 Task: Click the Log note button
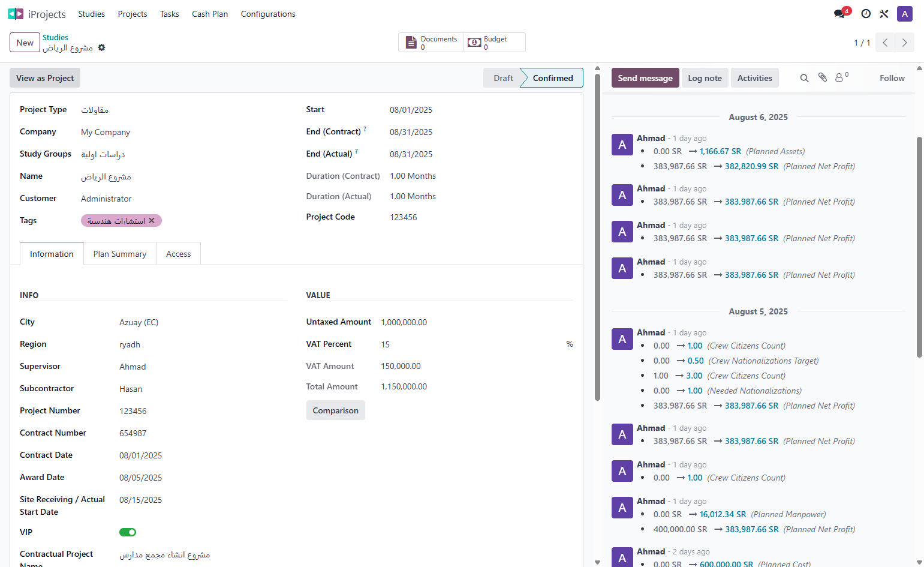pos(705,78)
